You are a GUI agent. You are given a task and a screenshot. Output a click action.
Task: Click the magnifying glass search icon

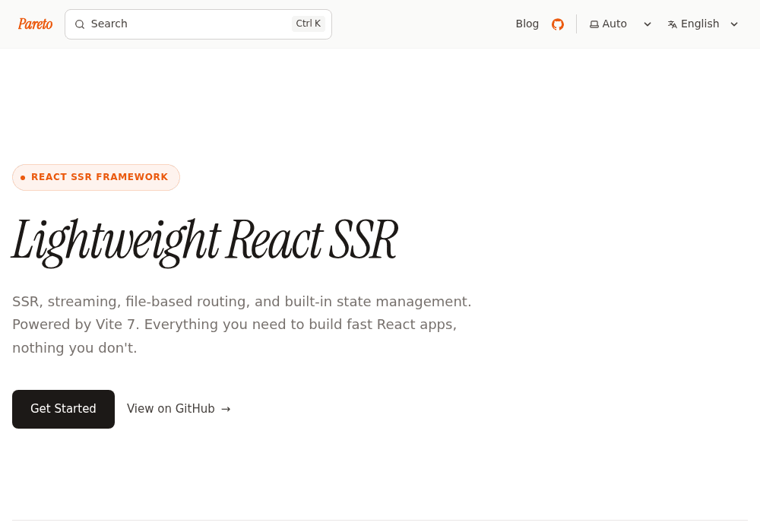80,24
